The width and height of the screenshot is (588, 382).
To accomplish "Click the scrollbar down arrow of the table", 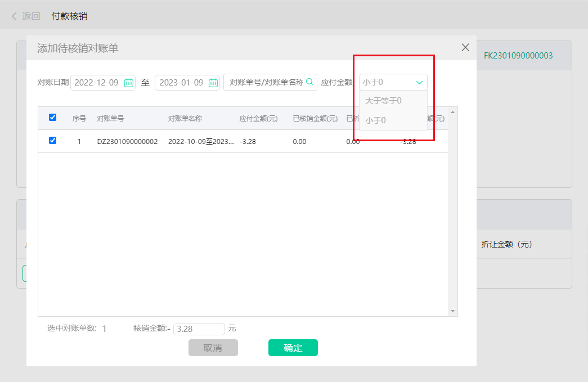I will [x=452, y=309].
